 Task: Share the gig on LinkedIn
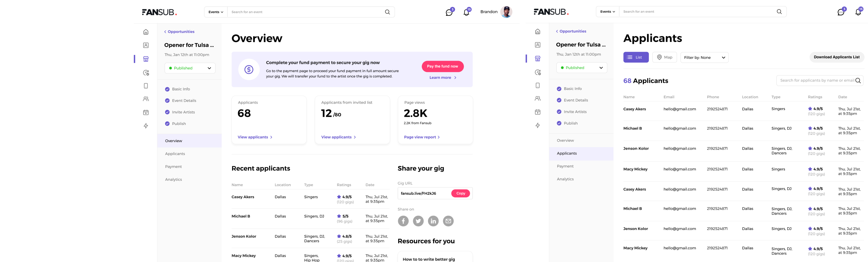(x=433, y=221)
